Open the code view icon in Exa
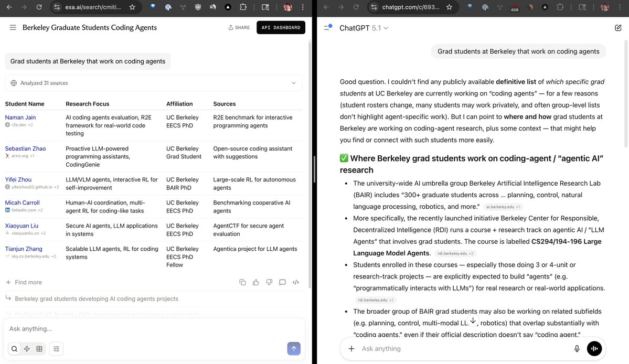The image size is (629, 364). click(296, 282)
